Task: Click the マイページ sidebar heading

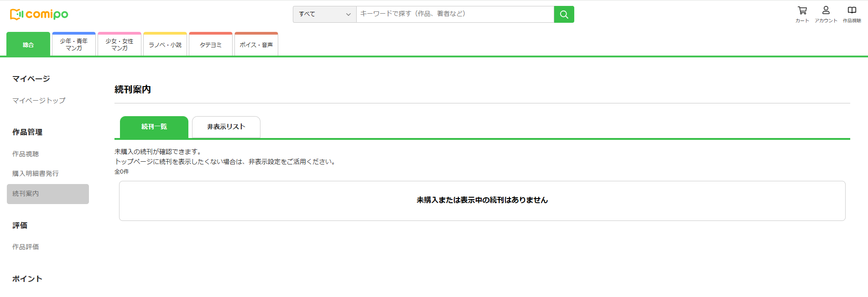Action: click(31, 79)
